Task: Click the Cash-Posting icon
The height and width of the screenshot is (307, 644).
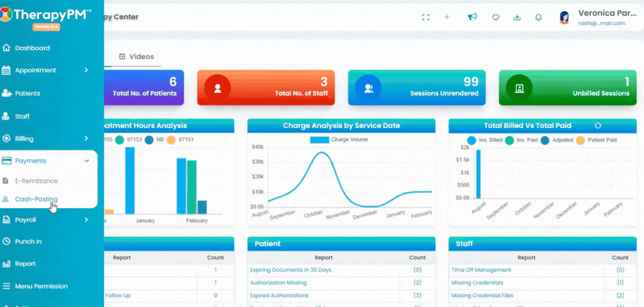Action: [x=5, y=199]
